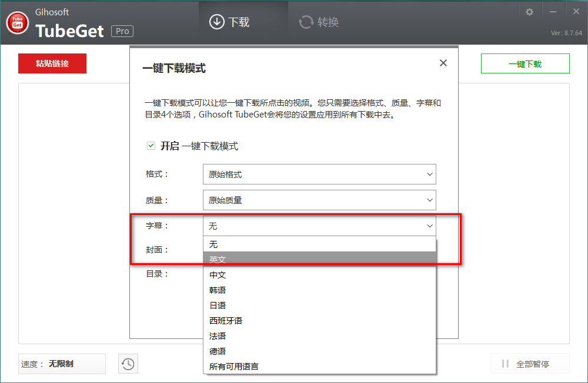Open the 质量 quality dropdown
The image size is (588, 383).
tap(319, 200)
